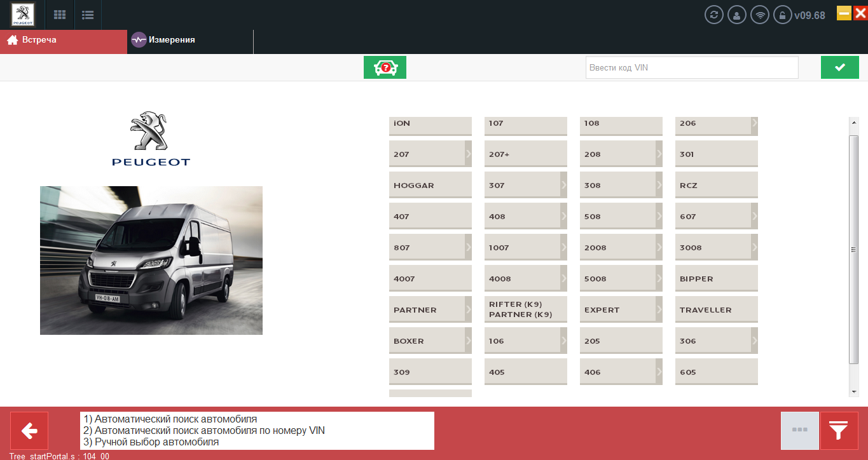Open the grid view icon
The width and height of the screenshot is (868, 460).
click(x=60, y=15)
